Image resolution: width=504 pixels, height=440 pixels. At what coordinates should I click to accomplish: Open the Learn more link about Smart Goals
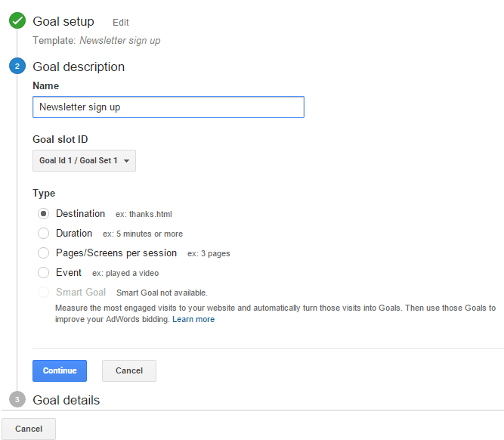(193, 319)
